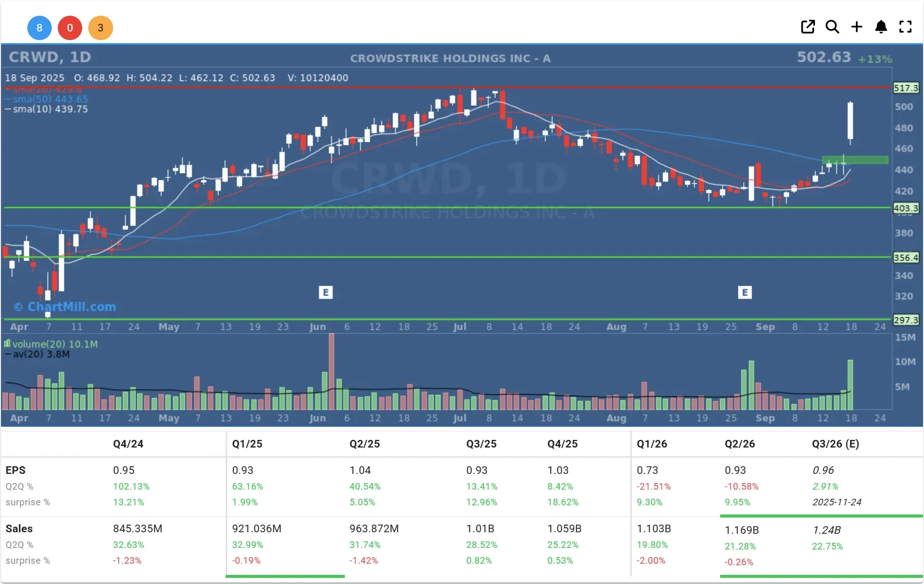
Task: Click the CRWD, 1D ticker label
Action: [50, 57]
